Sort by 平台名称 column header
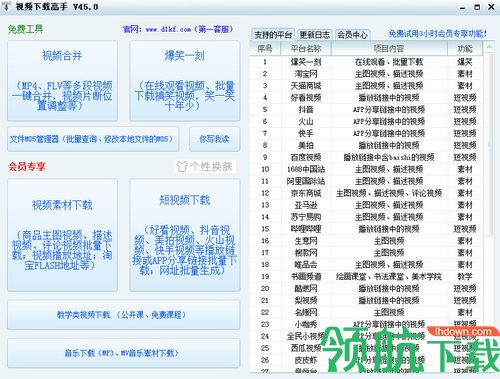This screenshot has width=500, height=379. tap(306, 49)
